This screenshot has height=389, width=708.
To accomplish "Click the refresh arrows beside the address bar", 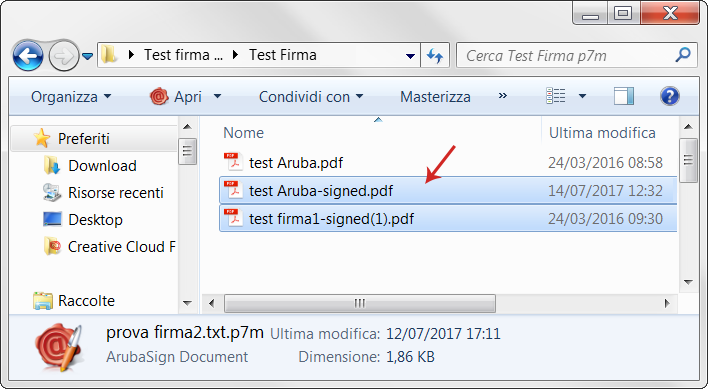I will coord(435,56).
